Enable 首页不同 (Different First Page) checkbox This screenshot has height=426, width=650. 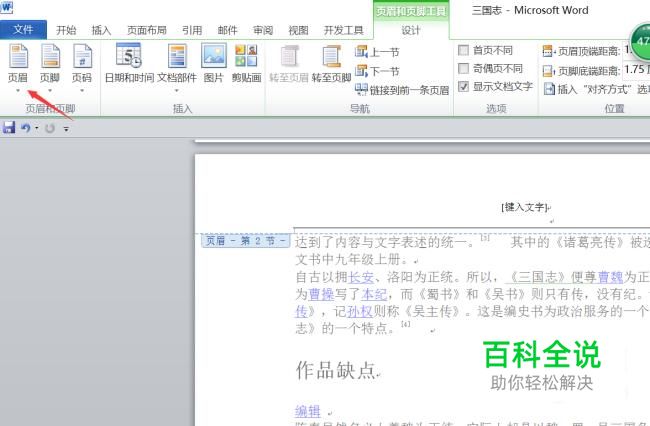click(463, 50)
